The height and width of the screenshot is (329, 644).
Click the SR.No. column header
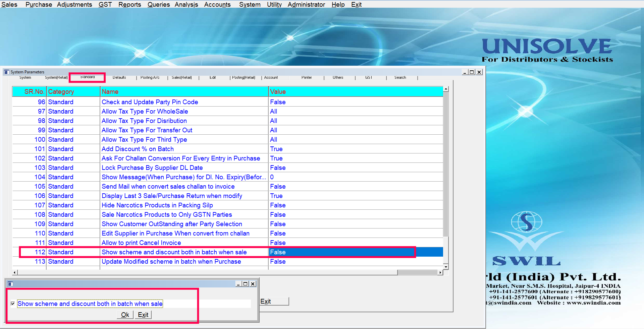[x=30, y=91]
